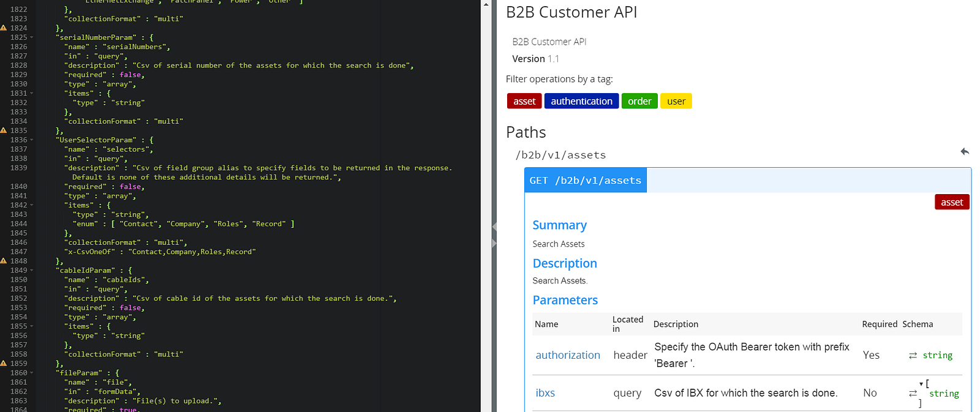
Task: Filter operations by the yellow user tag
Action: click(676, 101)
